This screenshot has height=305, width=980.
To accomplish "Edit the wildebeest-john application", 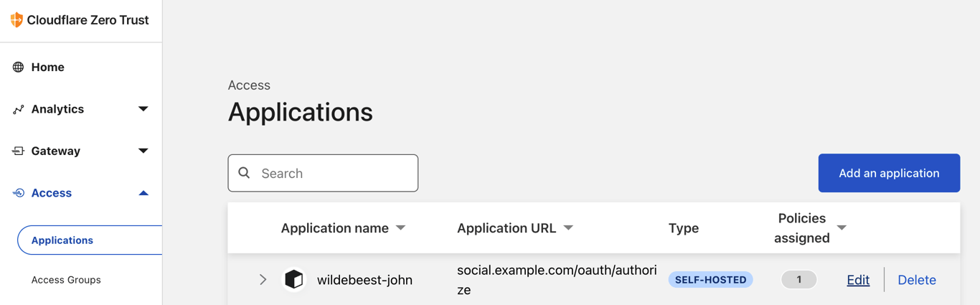I will (x=858, y=280).
